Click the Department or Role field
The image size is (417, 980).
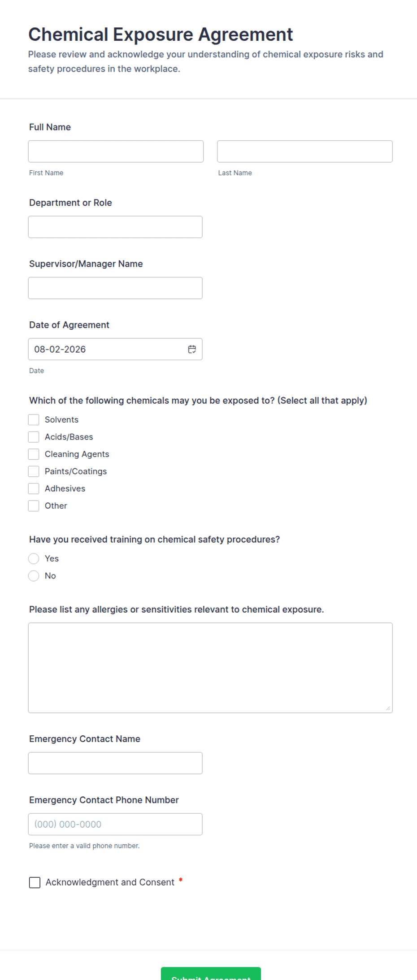(115, 227)
